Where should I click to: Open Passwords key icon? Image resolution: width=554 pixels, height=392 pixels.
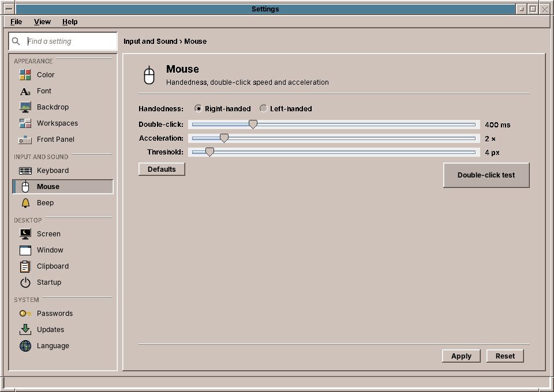25,314
